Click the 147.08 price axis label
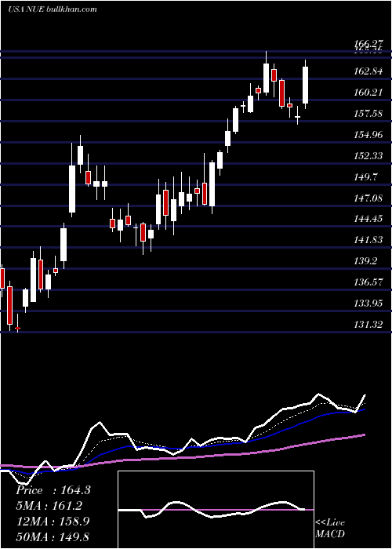This screenshot has width=392, height=549. click(368, 198)
